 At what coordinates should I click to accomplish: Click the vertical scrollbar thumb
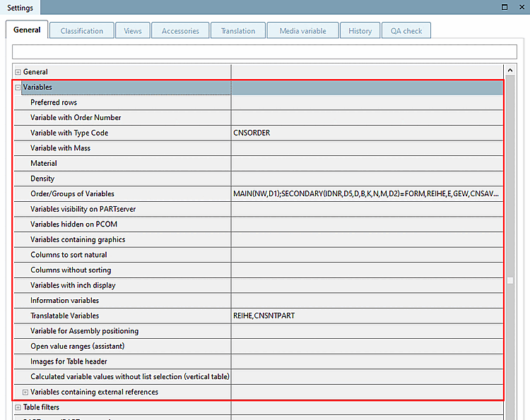click(x=510, y=280)
